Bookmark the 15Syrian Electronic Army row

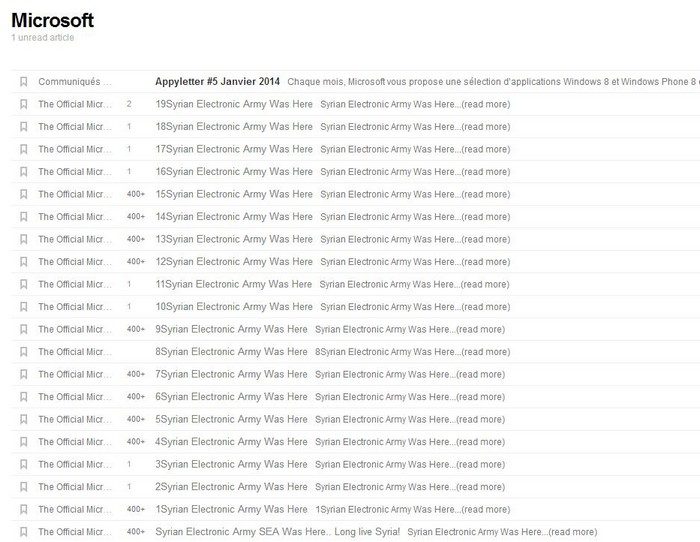(24, 194)
